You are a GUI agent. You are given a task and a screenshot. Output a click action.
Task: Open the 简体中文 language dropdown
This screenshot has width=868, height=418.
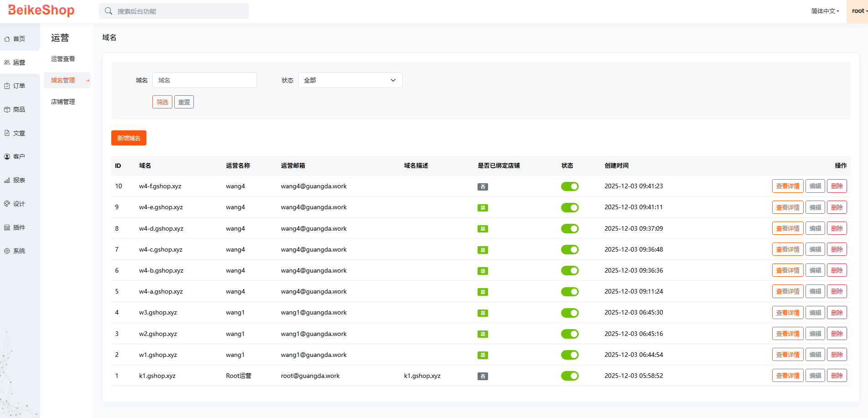[x=825, y=11]
